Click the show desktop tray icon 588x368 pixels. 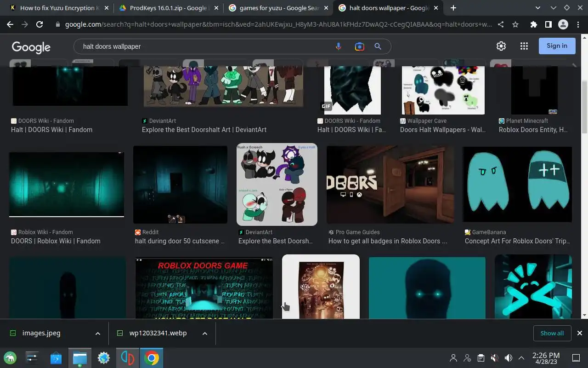tap(576, 358)
